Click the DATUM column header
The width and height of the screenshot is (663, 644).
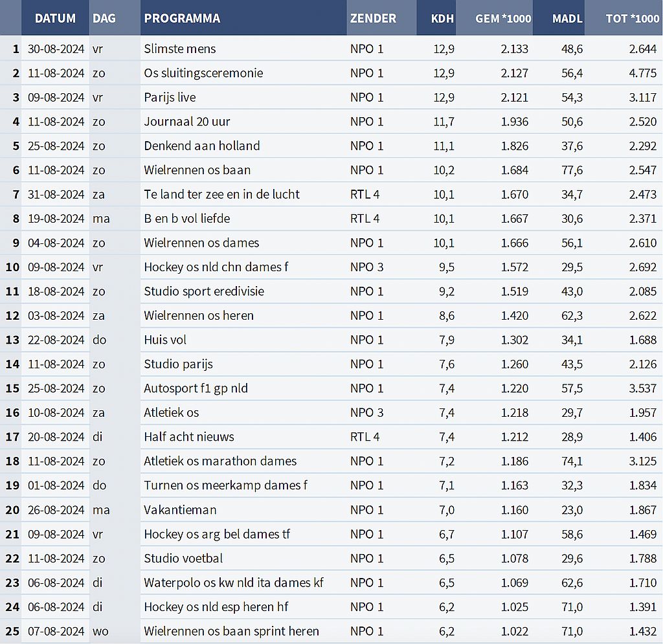tap(55, 18)
